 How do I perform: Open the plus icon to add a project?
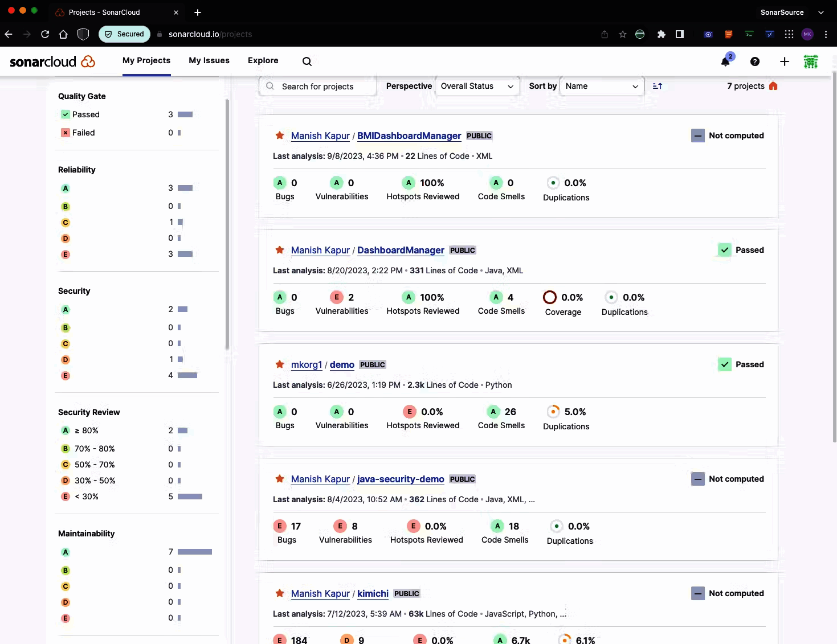pyautogui.click(x=785, y=61)
